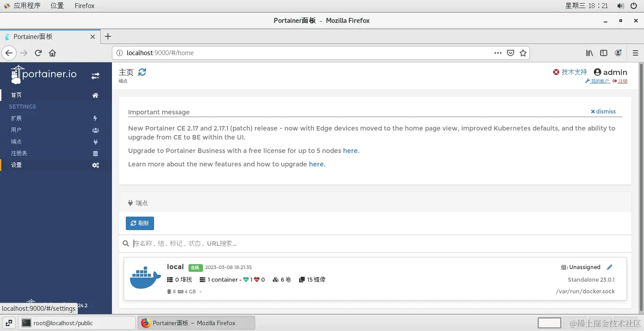Click the red unhealthy heart icon
644x331 pixels.
pos(257,279)
